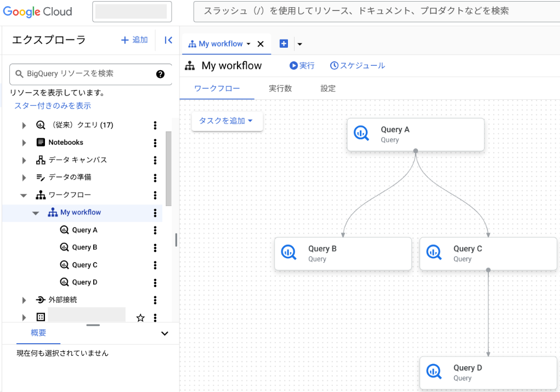Collapse the My workflow tree item

[36, 212]
